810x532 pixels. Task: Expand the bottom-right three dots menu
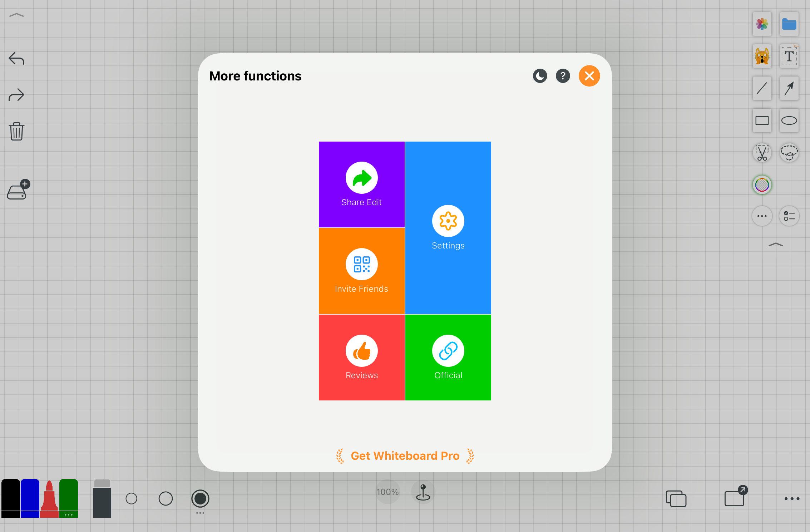point(792,498)
